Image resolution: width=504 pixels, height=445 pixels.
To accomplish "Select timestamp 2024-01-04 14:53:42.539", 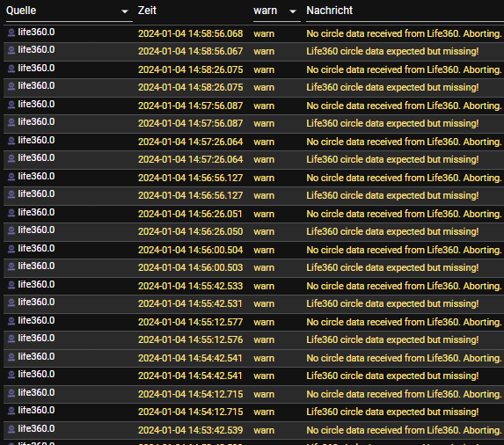I will pyautogui.click(x=190, y=430).
